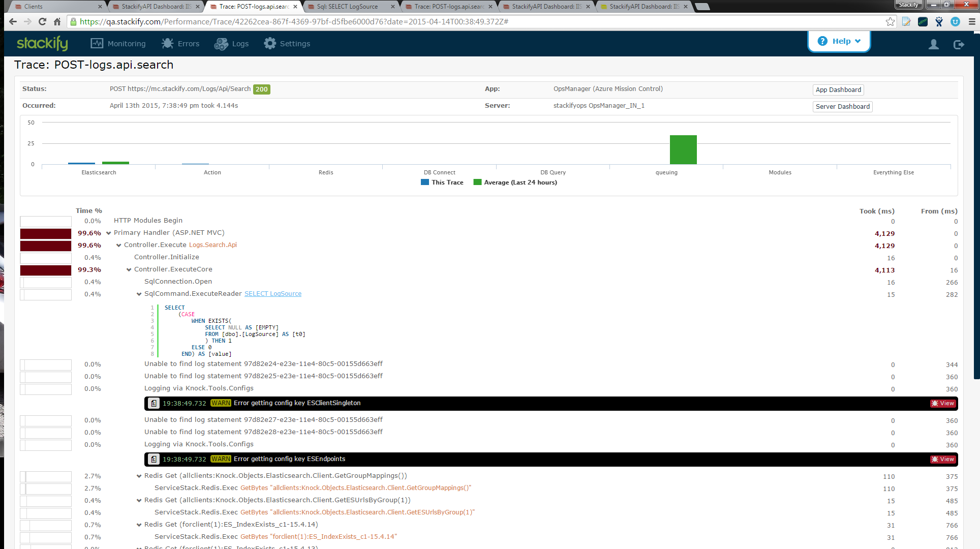Click the Atlassian figure extension icon
Image resolution: width=980 pixels, height=549 pixels.
point(939,21)
